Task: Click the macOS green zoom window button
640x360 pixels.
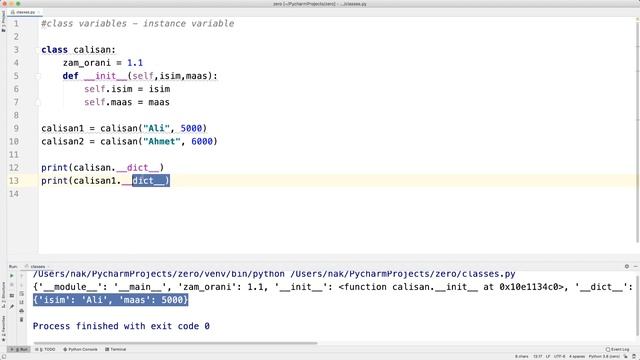Action: [18, 4]
